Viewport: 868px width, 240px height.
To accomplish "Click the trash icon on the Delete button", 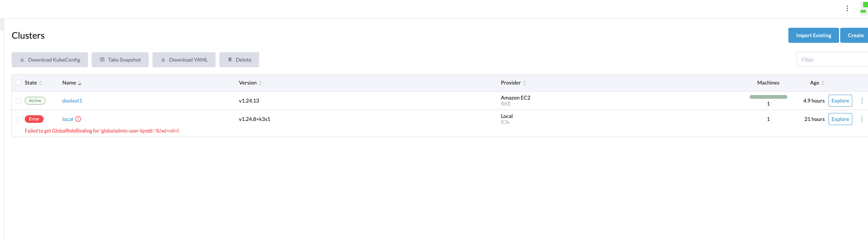I will (x=230, y=59).
